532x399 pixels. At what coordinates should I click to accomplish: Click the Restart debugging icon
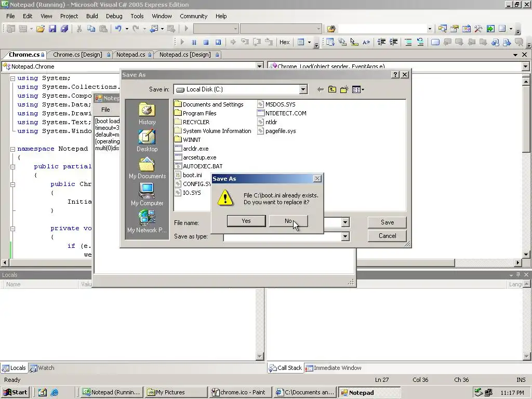(x=218, y=42)
